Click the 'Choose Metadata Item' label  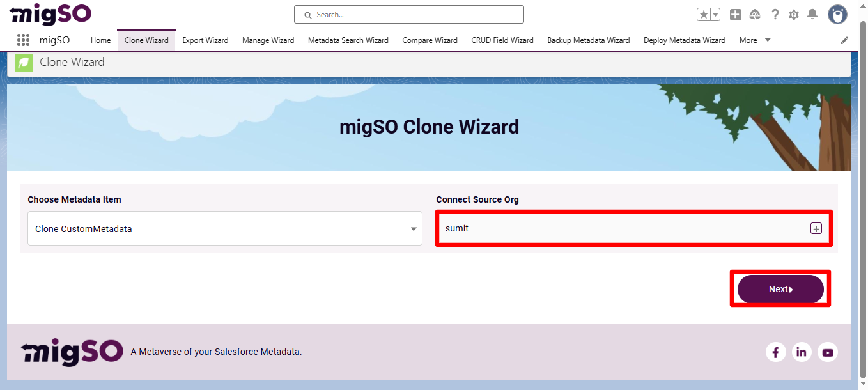74,199
